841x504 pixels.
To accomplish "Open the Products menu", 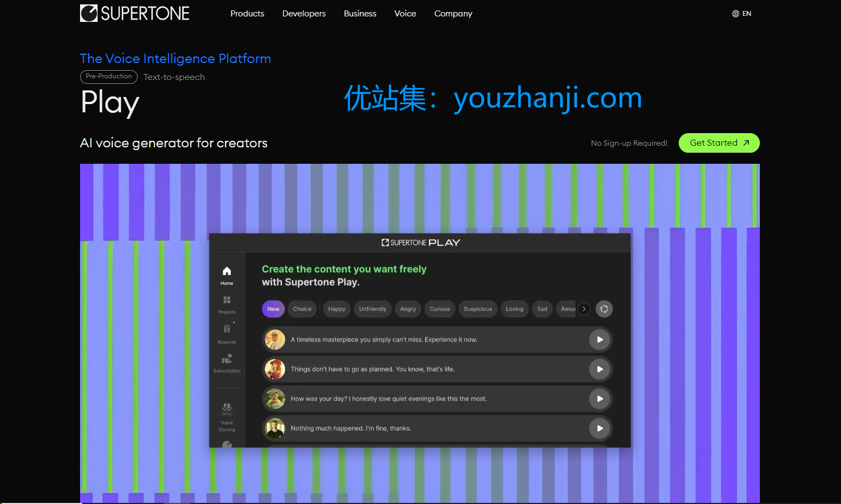I will tap(247, 14).
